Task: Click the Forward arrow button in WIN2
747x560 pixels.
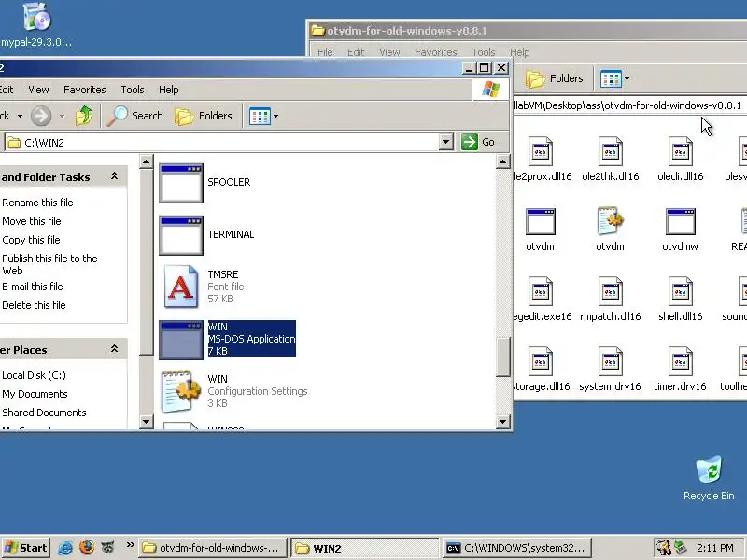Action: coord(41,116)
